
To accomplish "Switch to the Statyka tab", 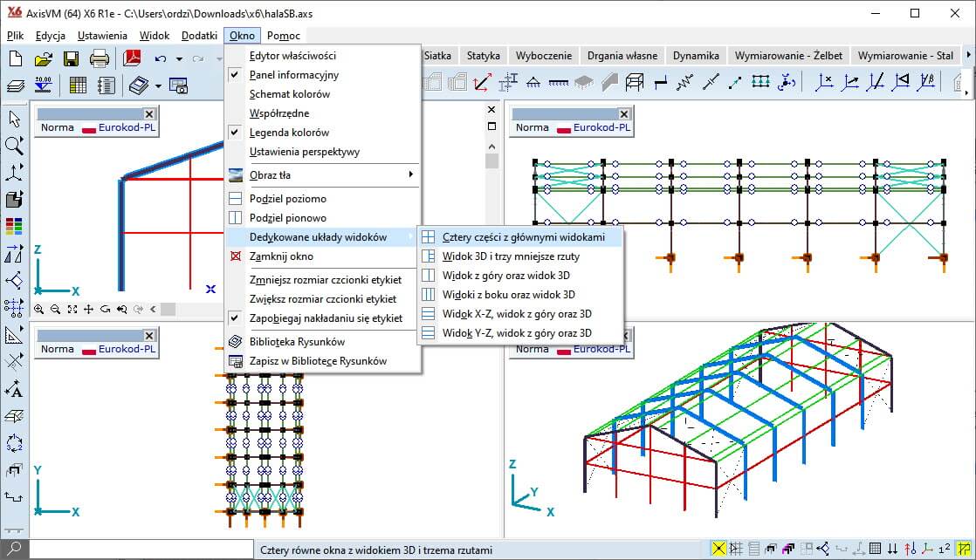I will point(483,55).
